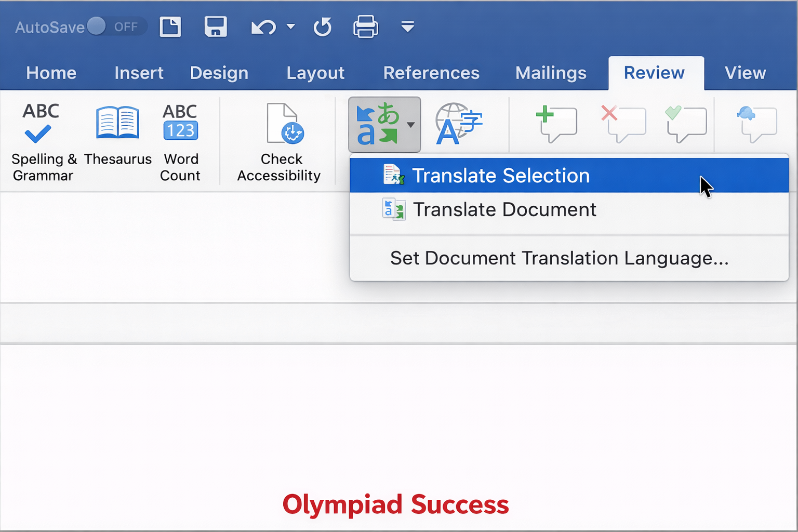Show the Word Count
The width and height of the screenshot is (798, 532).
(180, 140)
